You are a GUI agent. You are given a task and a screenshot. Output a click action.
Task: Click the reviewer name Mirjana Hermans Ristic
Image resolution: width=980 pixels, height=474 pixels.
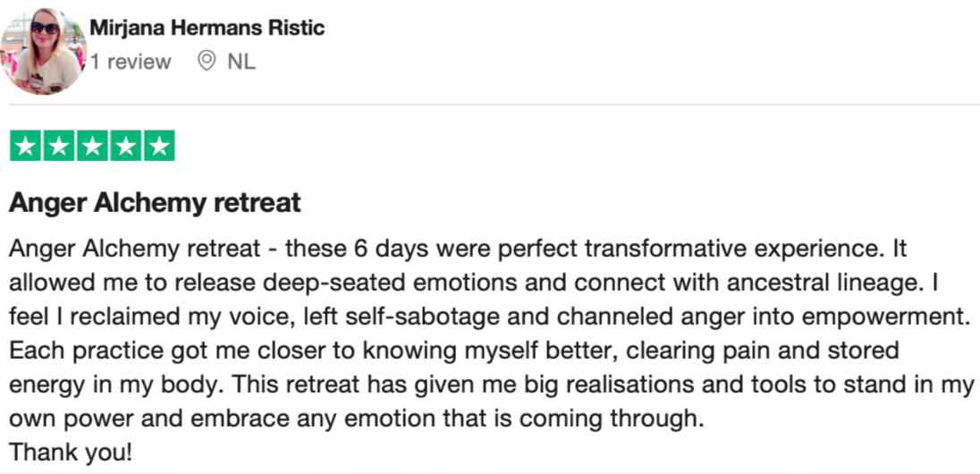tap(207, 28)
